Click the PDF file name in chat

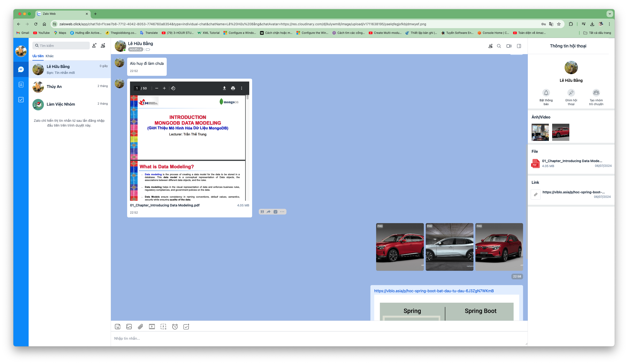pos(165,205)
